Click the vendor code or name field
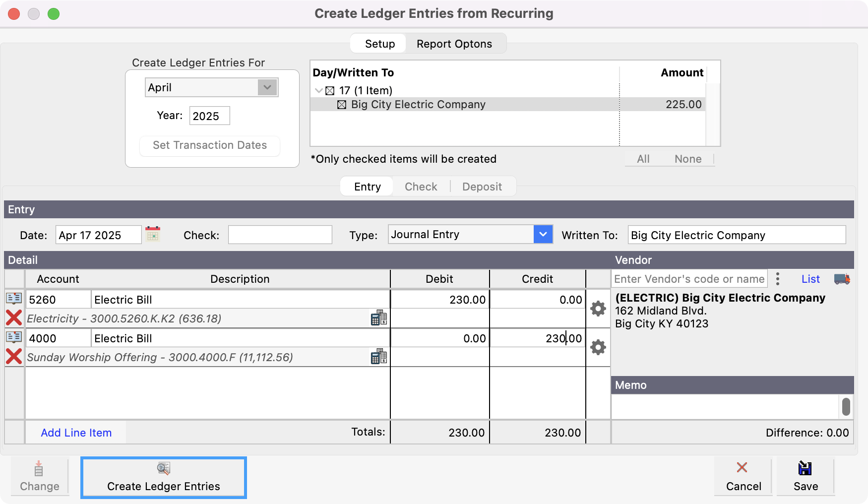 689,279
